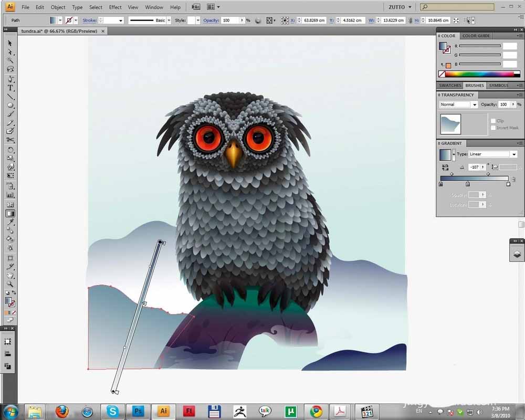The height and width of the screenshot is (420, 525).
Task: Toggle constrain width and height proportions
Action: pos(411,20)
